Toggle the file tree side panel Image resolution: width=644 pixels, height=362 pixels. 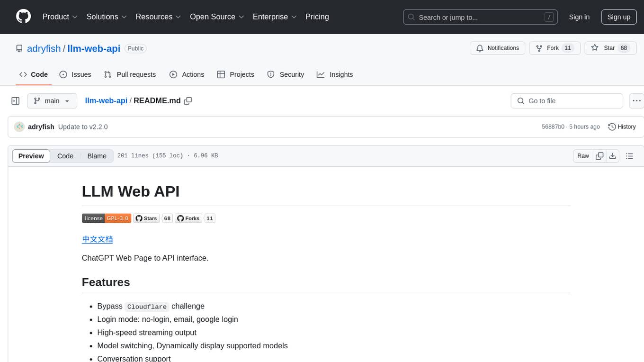[x=16, y=101]
